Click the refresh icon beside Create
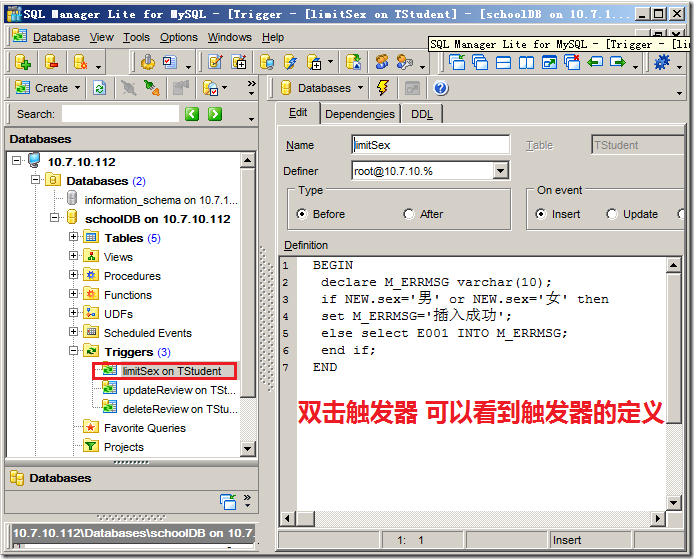The image size is (694, 559). point(100,88)
